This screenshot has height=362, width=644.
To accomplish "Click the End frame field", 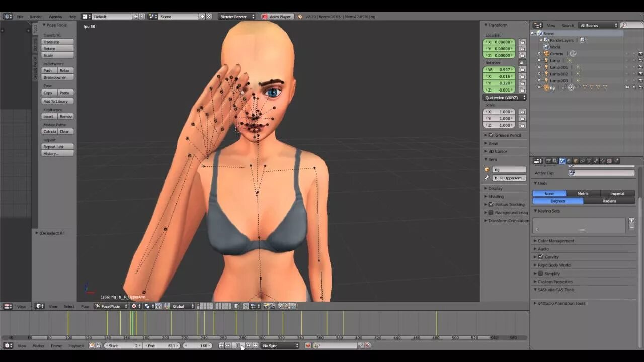I will (x=162, y=346).
